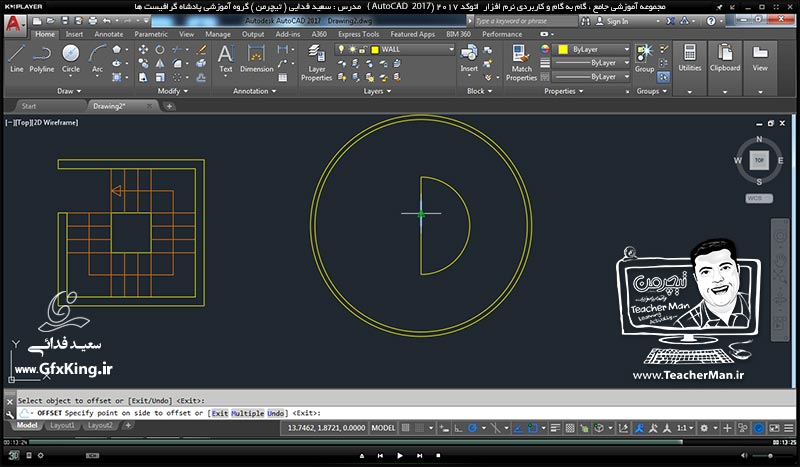This screenshot has height=467, width=800.
Task: Insert a Table from Annotation panel
Action: pos(283,78)
